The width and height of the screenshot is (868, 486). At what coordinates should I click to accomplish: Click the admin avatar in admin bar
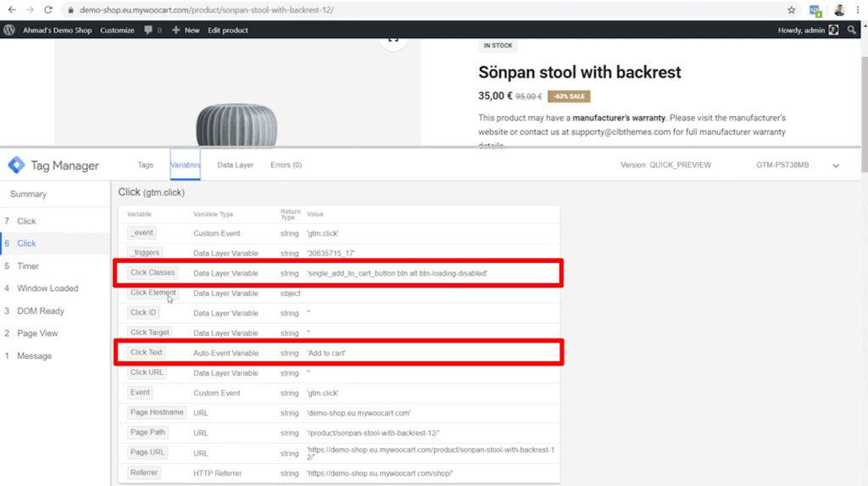coord(834,30)
